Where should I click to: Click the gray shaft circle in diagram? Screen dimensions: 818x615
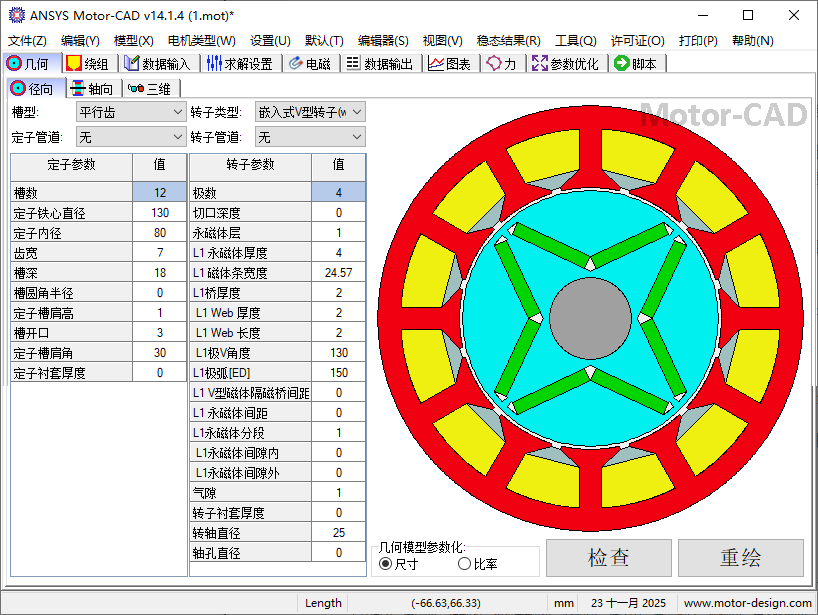[x=590, y=318]
